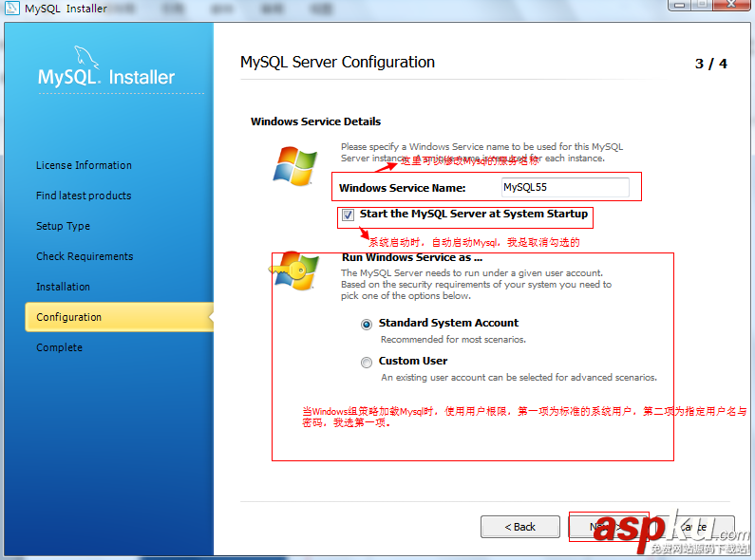Select the Installation step in sidebar

[63, 287]
